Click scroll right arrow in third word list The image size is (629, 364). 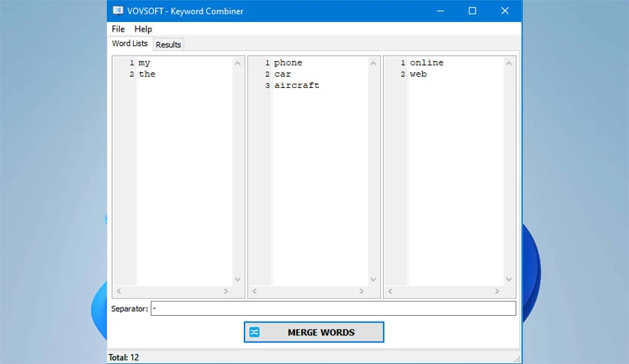point(497,292)
